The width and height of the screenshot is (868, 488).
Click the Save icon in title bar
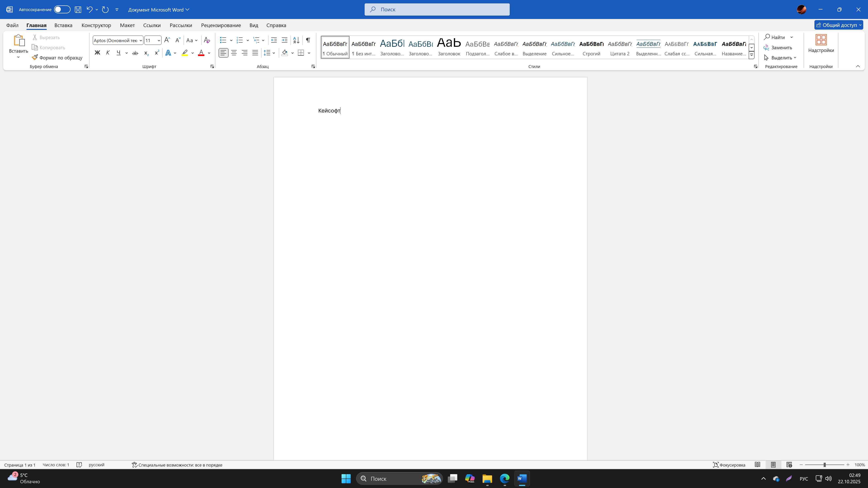(x=78, y=9)
